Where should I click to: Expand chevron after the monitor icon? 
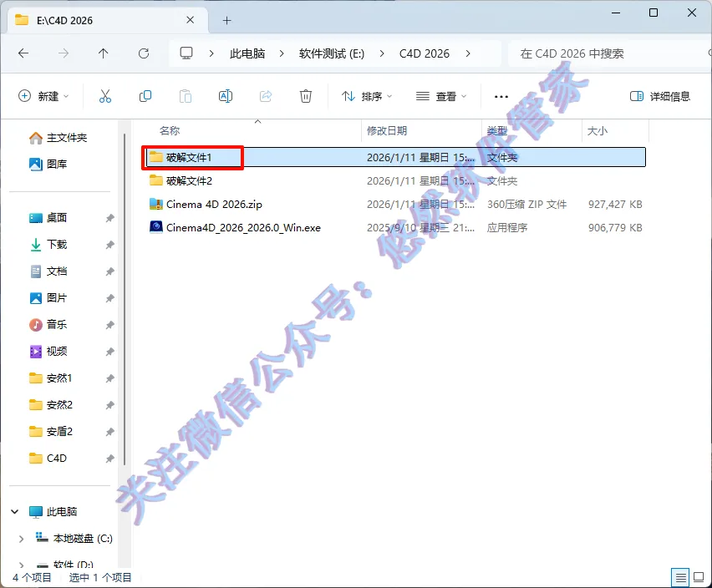click(x=211, y=53)
